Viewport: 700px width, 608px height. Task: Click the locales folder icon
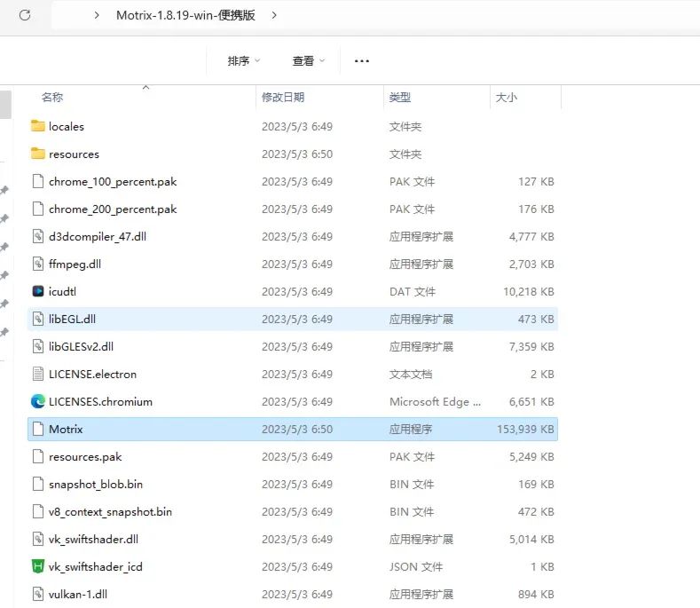(38, 126)
